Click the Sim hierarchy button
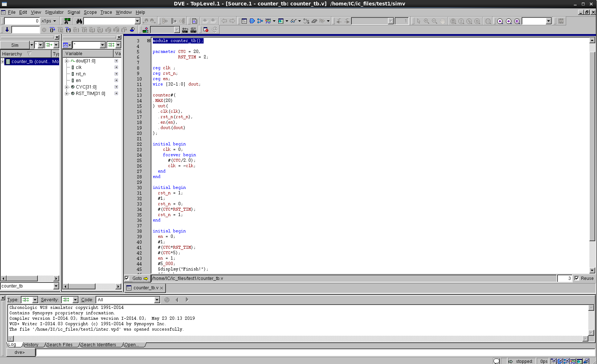This screenshot has height=364, width=597. click(15, 45)
